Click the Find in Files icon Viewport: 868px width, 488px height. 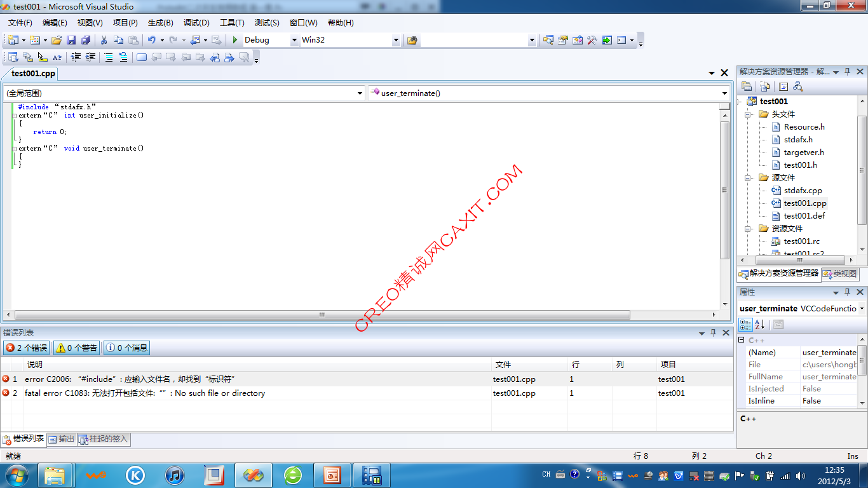tap(412, 40)
